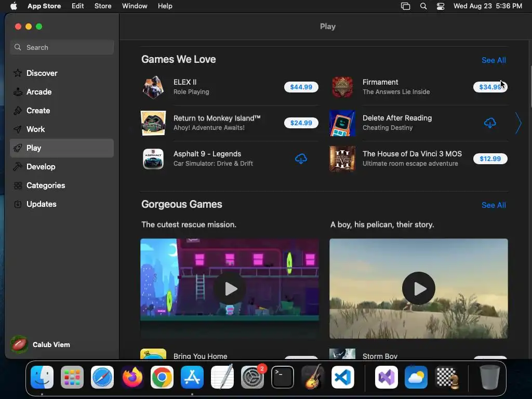Buy ELEX II for $44.99
532x399 pixels.
pyautogui.click(x=301, y=87)
